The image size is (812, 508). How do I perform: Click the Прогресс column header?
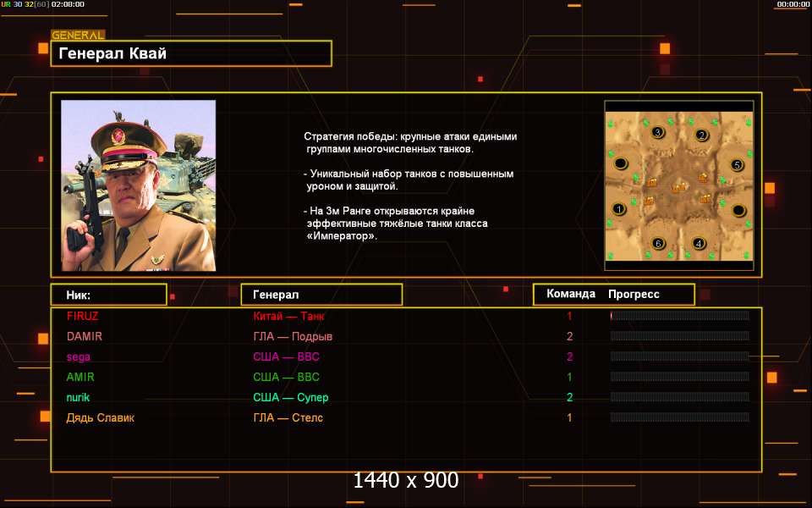pyautogui.click(x=634, y=295)
